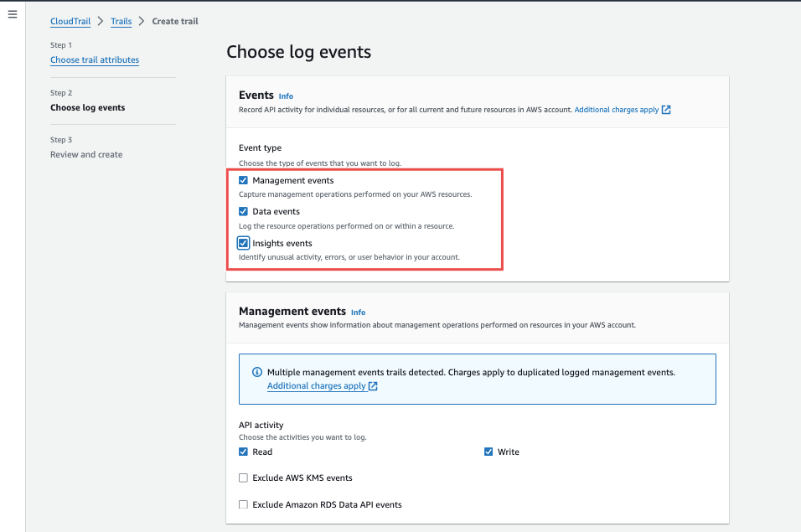The height and width of the screenshot is (532, 801).
Task: Enable Exclude AWS KMS events
Action: coord(243,478)
